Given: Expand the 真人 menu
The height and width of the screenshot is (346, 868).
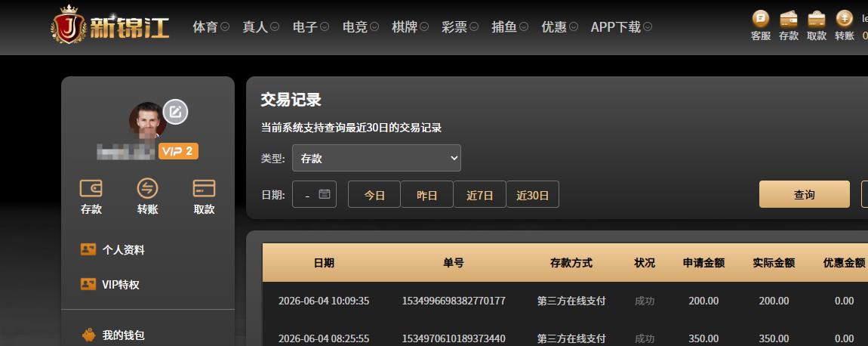Looking at the screenshot, I should point(260,26).
